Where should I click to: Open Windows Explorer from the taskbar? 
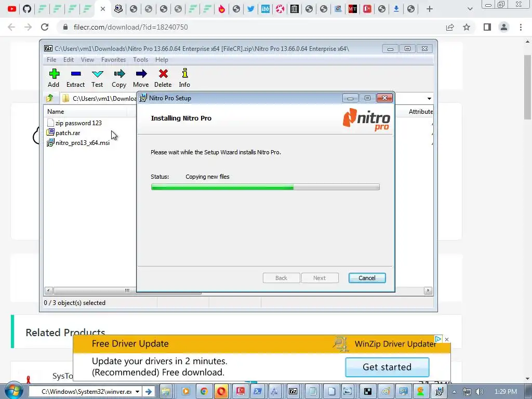coord(166,392)
